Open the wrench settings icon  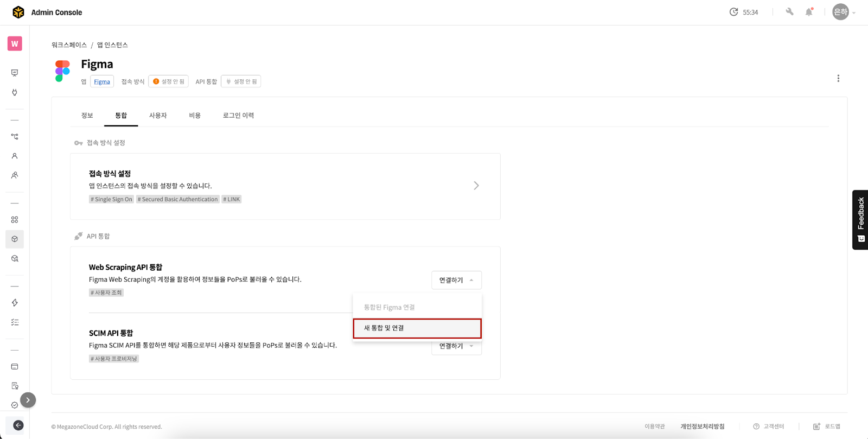[x=789, y=12]
